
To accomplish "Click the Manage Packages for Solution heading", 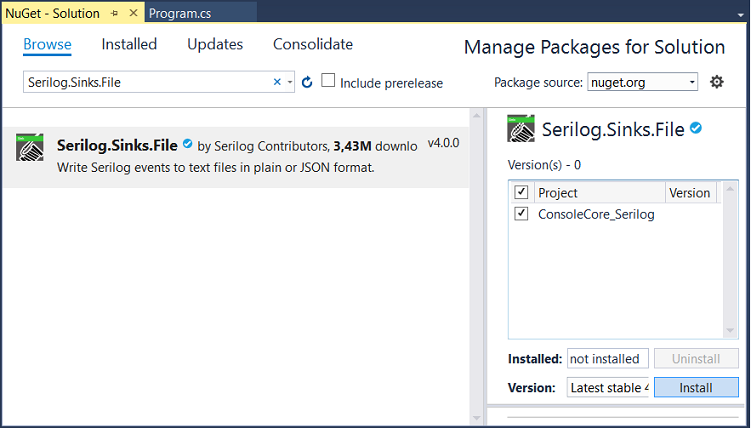I will point(594,47).
